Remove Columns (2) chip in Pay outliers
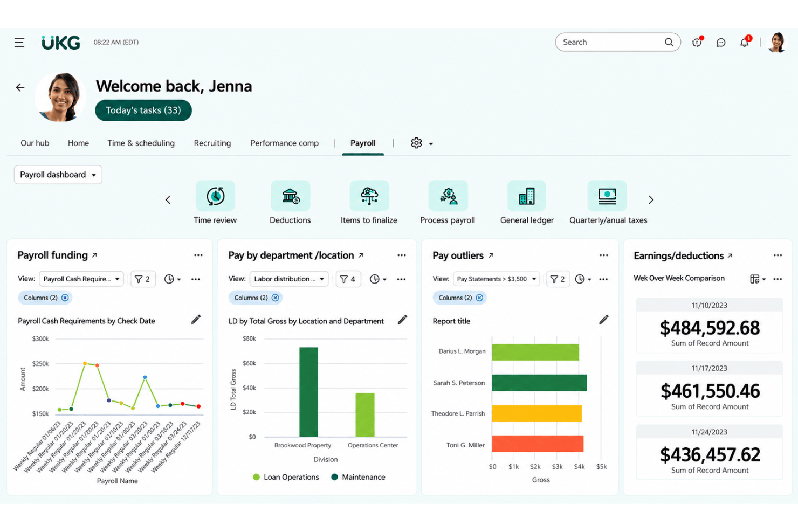The image size is (798, 532). [479, 298]
